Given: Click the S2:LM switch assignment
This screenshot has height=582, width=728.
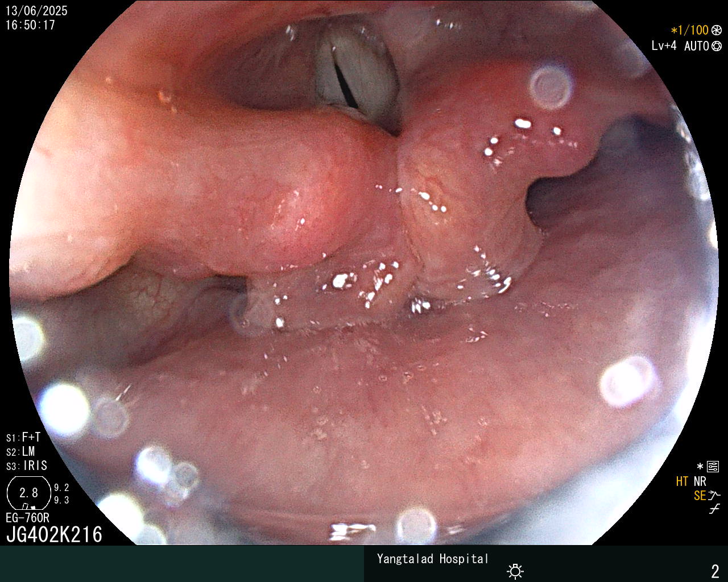Looking at the screenshot, I should (x=20, y=452).
